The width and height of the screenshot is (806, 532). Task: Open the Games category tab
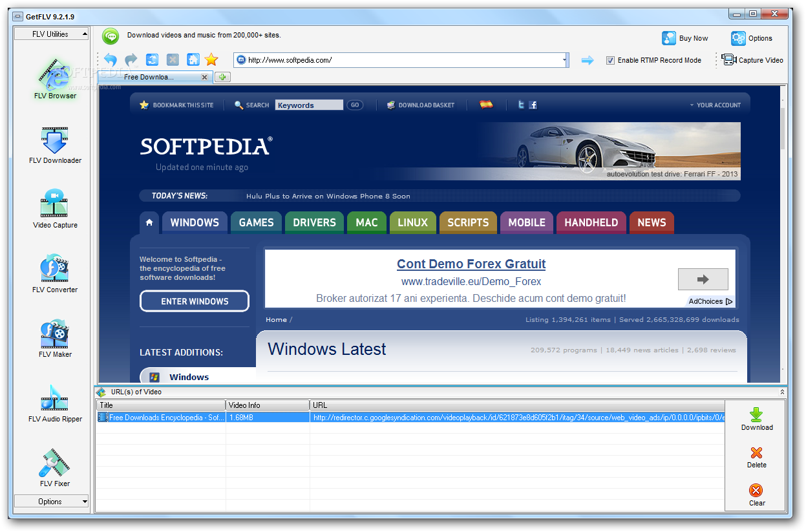tap(256, 222)
